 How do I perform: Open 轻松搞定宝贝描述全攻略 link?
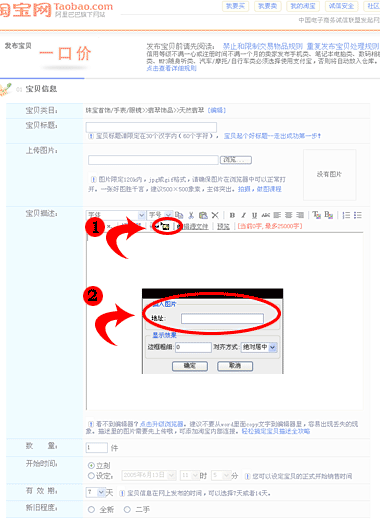[x=275, y=431]
